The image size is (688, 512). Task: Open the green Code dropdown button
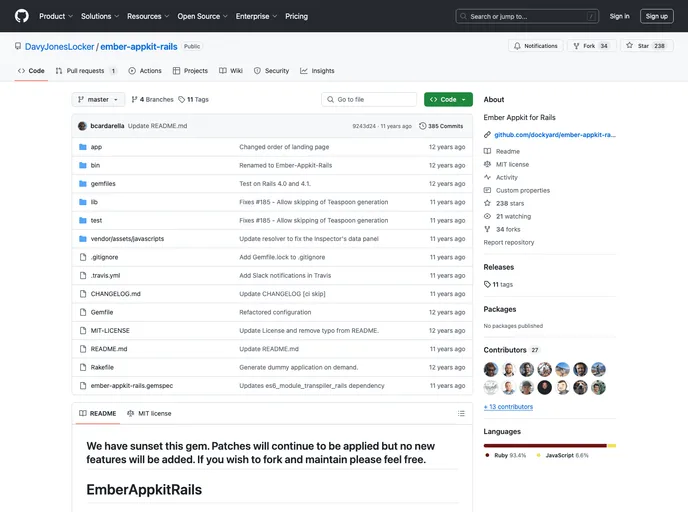point(448,100)
